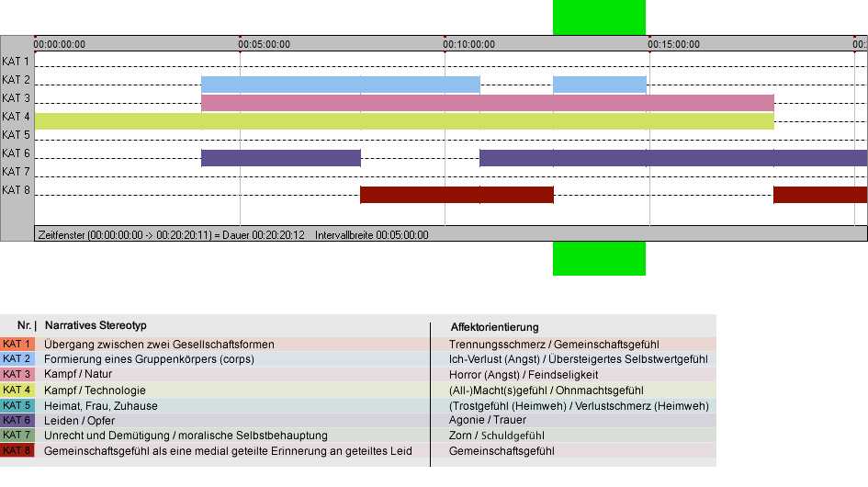This screenshot has height=487, width=868.
Task: Click '(Trostgefühl (Heimweh) / Verlustschmerz' text
Action: tap(579, 405)
